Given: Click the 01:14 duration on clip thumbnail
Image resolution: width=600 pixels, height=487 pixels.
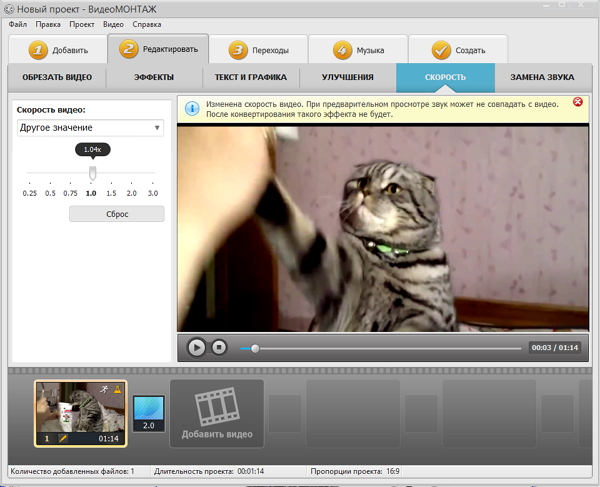Looking at the screenshot, I should pos(108,438).
